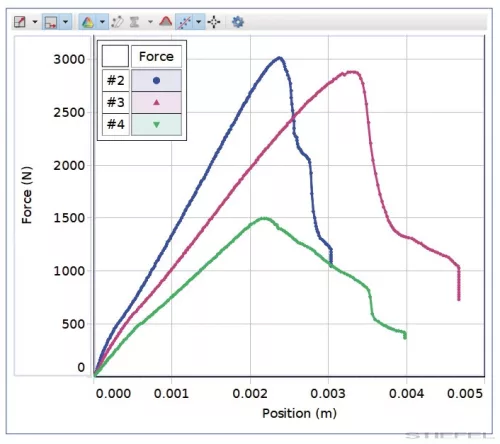Screen dimensions: 500x444
Task: Activate the crosshair coordinates tool
Action: pos(214,22)
